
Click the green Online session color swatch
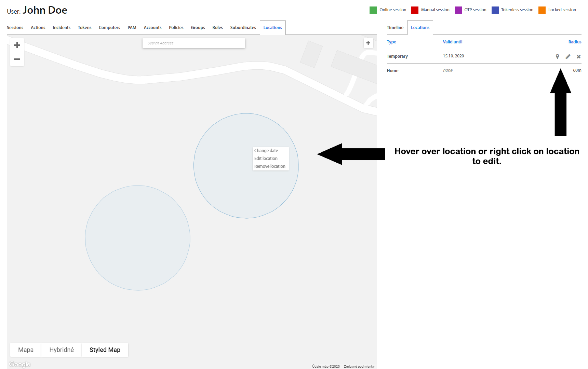tap(373, 10)
